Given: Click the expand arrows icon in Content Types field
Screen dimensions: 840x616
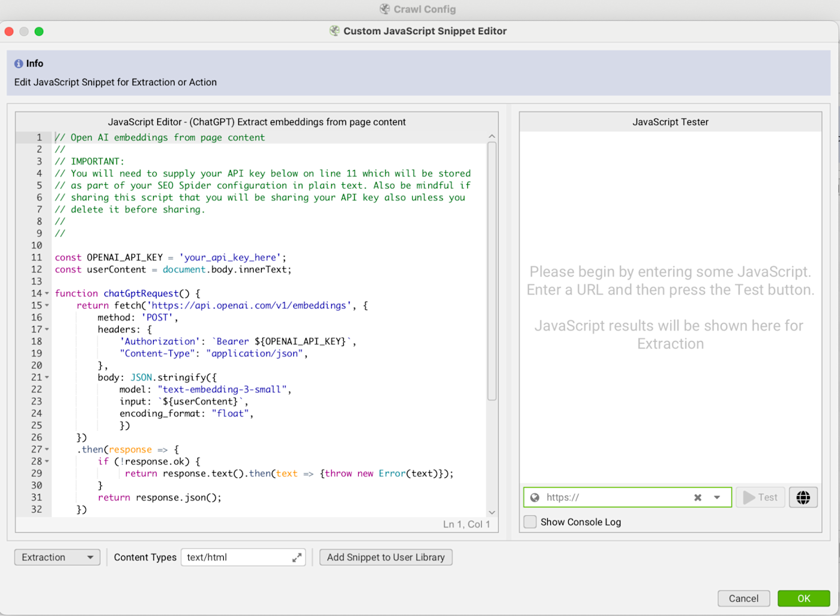Looking at the screenshot, I should 296,558.
